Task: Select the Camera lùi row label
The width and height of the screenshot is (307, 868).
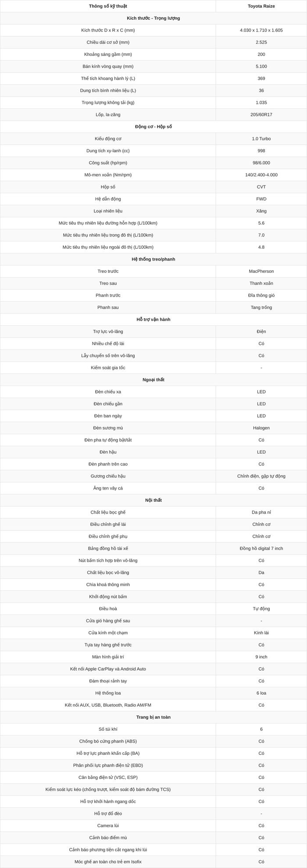Action: tap(108, 825)
